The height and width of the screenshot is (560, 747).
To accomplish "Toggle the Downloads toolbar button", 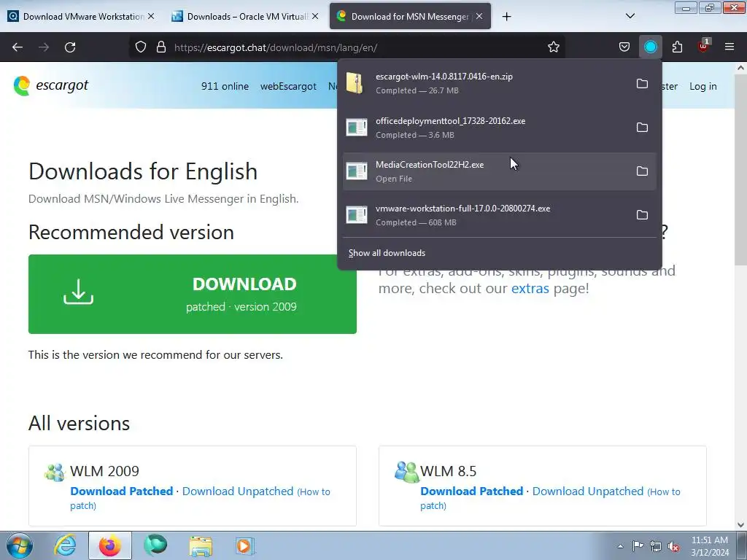I will tap(650, 47).
